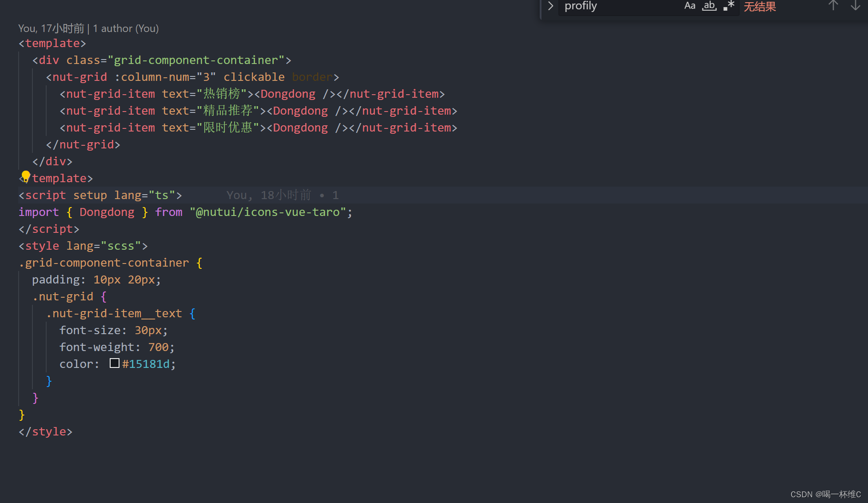The height and width of the screenshot is (503, 868).
Task: Toggle Match Case in find widget
Action: 689,6
